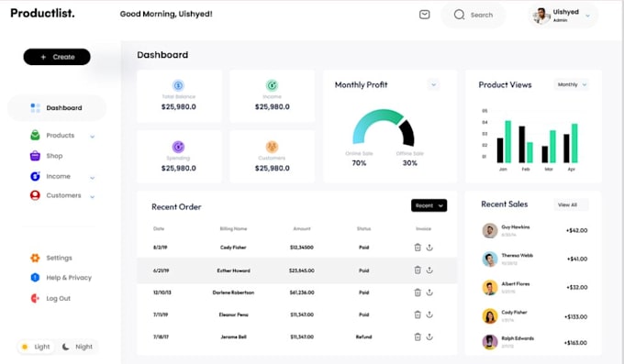Open the Monthly Profit dropdown arrow
This screenshot has height=364, width=624.
[433, 84]
